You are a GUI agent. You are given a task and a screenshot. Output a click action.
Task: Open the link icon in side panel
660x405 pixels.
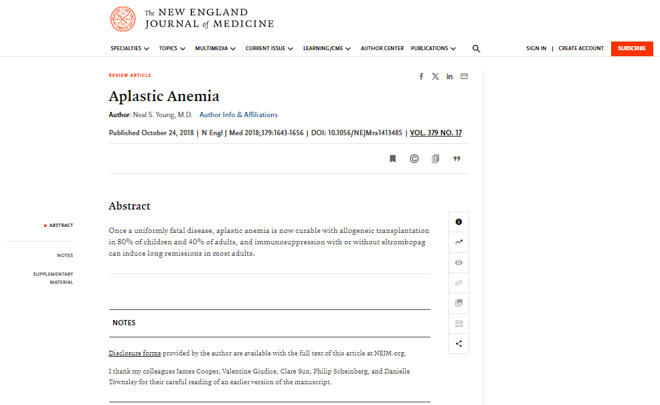pyautogui.click(x=459, y=282)
